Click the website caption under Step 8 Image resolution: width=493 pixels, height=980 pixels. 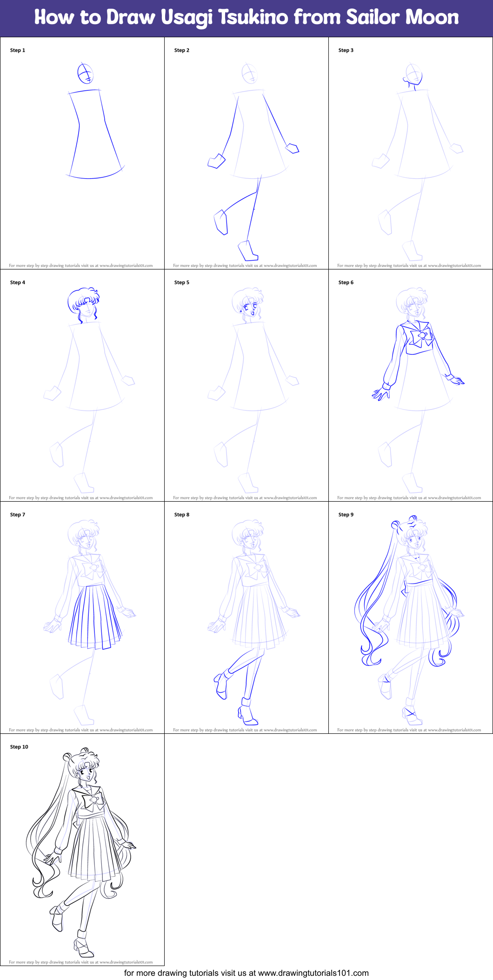pos(245,730)
